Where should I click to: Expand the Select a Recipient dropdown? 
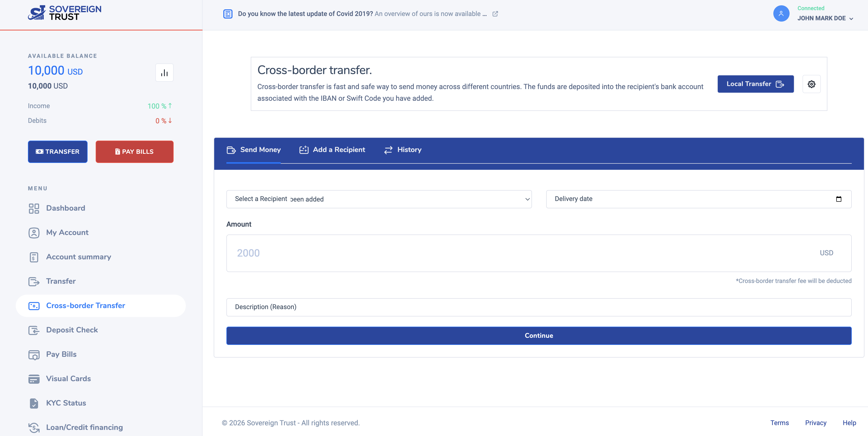tap(379, 199)
